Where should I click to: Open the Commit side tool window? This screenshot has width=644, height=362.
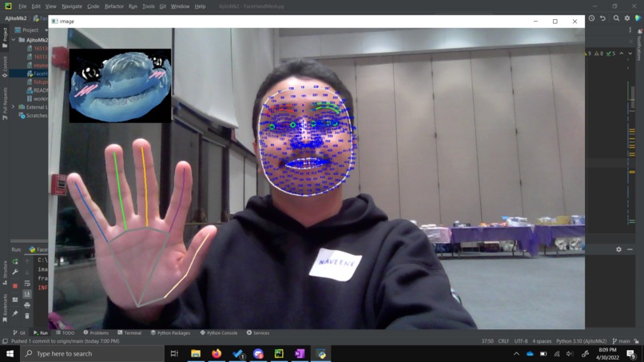pyautogui.click(x=5, y=66)
